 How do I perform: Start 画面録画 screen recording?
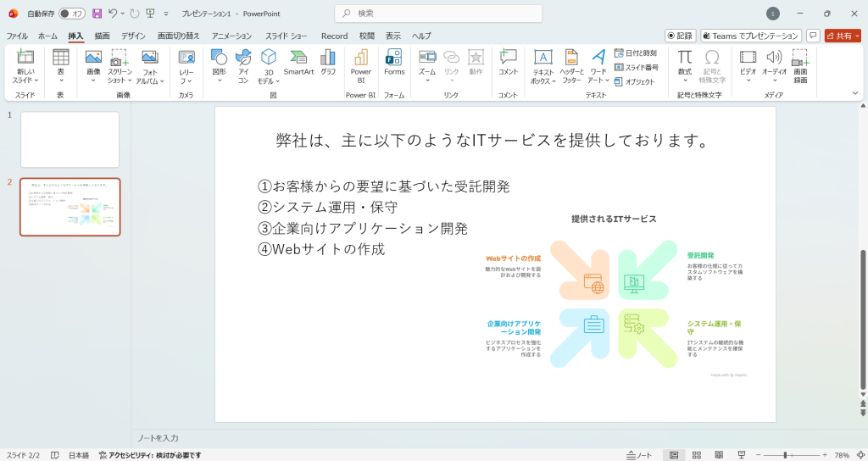pos(799,66)
